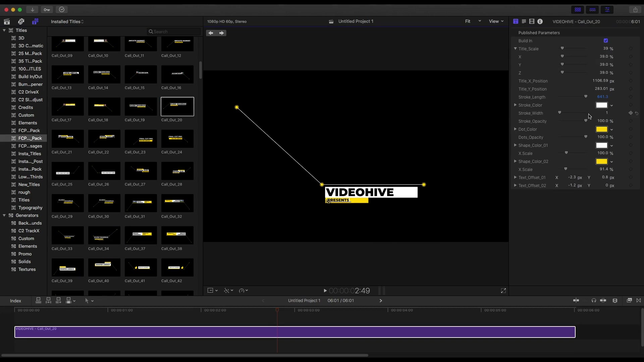This screenshot has height=362, width=644.
Task: Toggle video skimming in timeline
Action: pos(576,301)
